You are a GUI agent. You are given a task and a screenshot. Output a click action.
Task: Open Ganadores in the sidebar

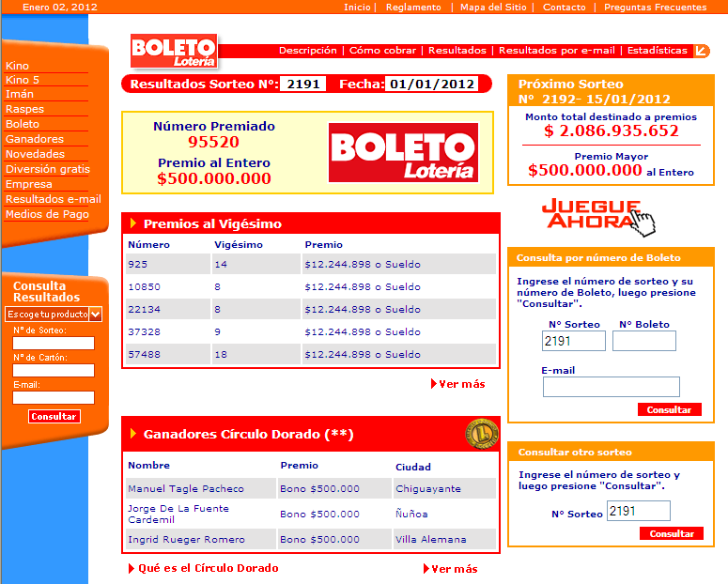35,139
